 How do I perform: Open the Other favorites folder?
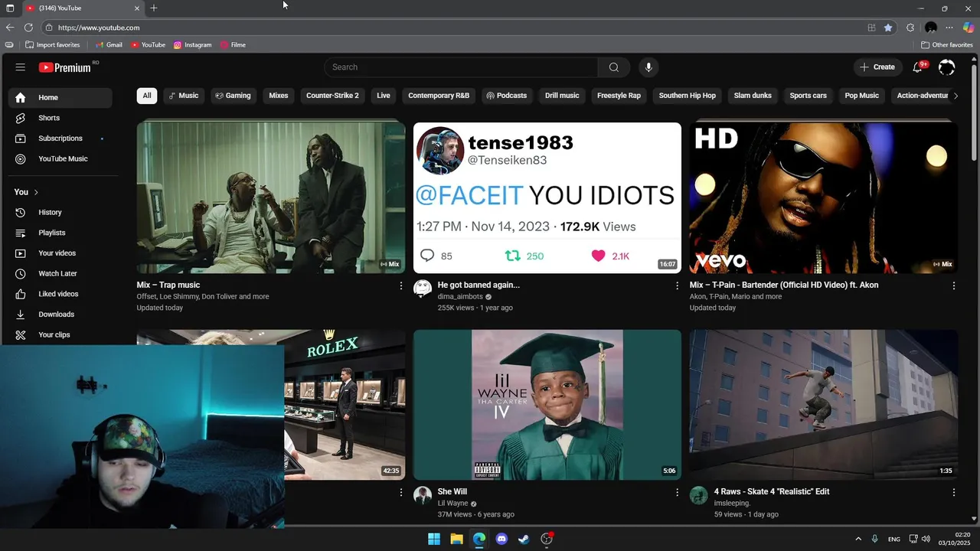click(947, 45)
